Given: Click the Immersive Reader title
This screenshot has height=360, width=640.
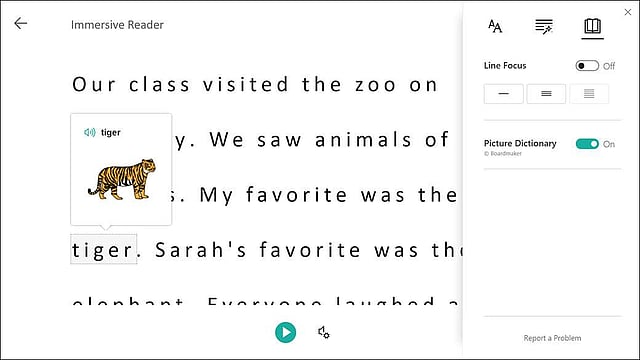Looking at the screenshot, I should pyautogui.click(x=117, y=25).
